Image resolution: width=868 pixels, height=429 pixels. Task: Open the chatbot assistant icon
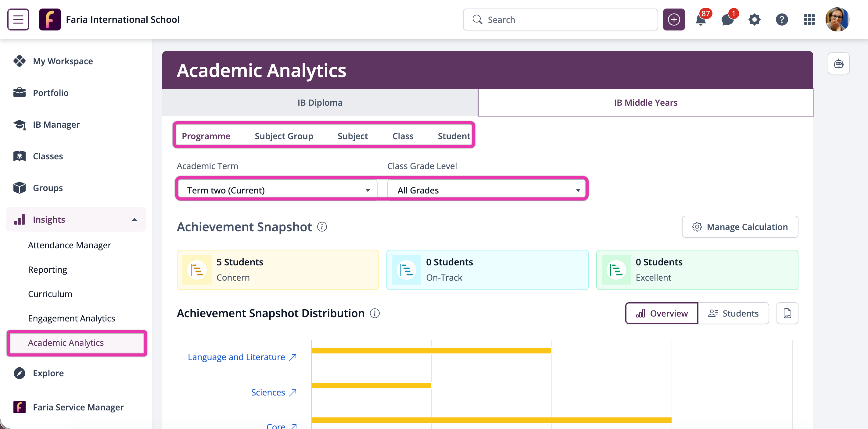click(x=839, y=63)
